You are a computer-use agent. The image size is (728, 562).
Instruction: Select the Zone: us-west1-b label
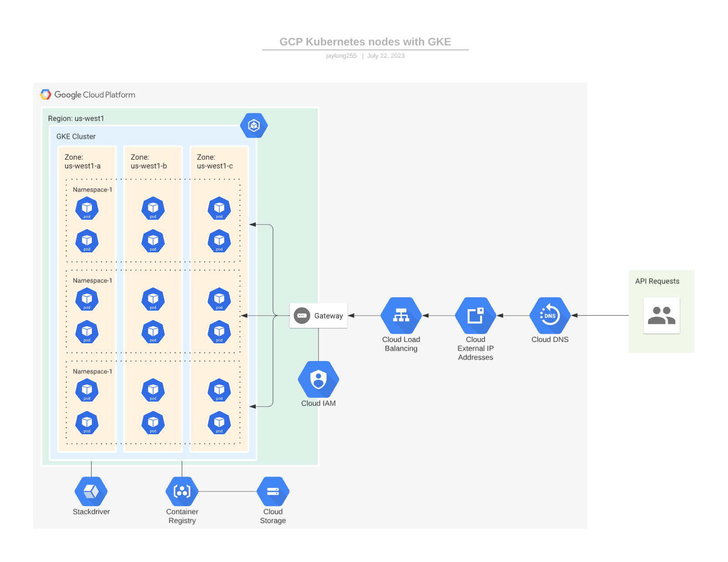[x=149, y=162]
